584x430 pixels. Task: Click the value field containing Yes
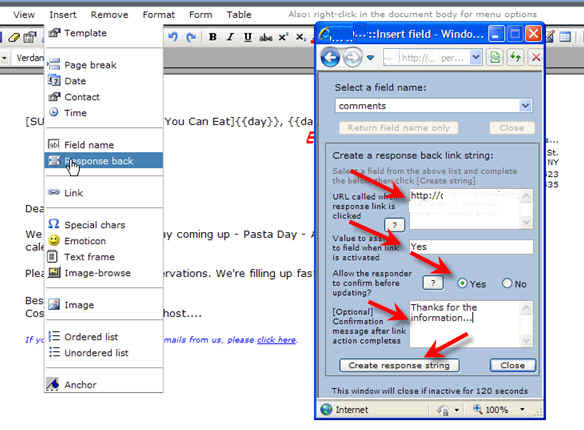[471, 247]
